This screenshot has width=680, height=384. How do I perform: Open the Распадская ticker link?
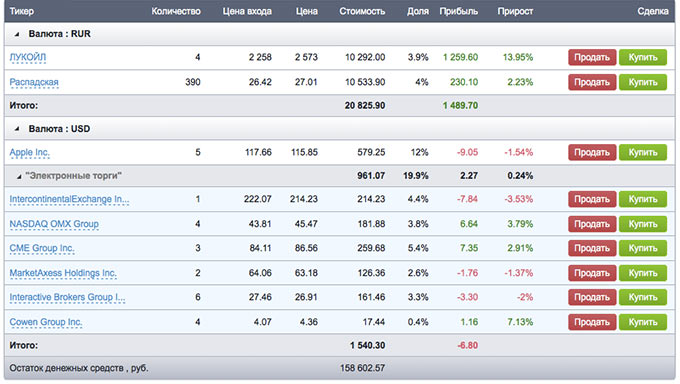click(x=34, y=82)
